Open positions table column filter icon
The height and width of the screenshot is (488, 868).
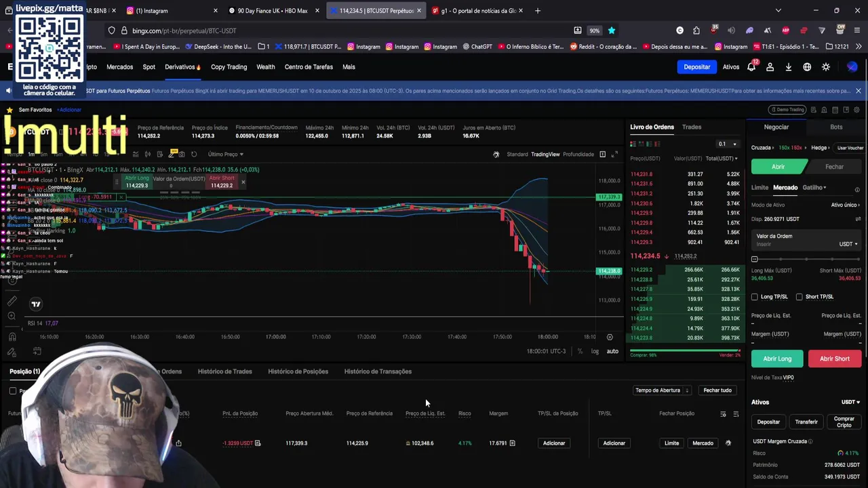[723, 413]
